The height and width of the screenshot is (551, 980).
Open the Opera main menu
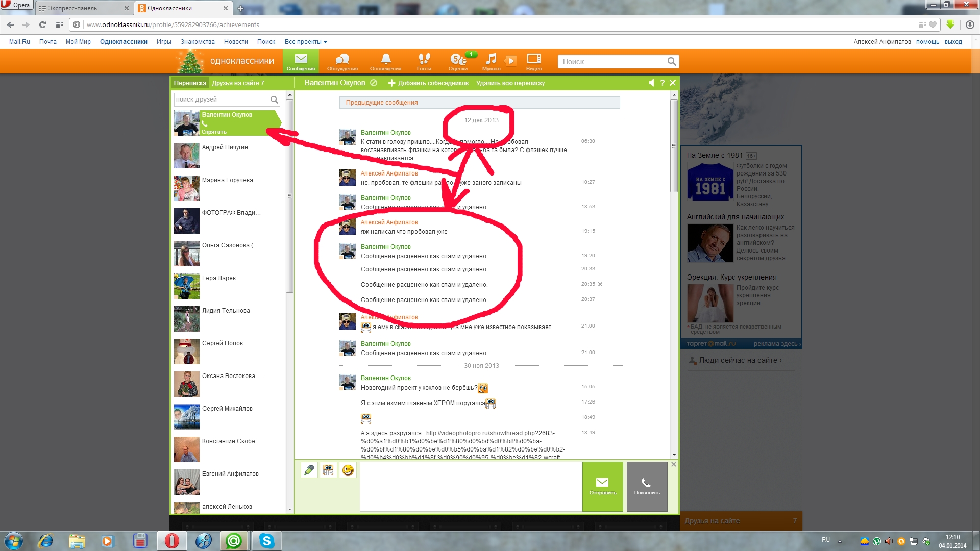click(x=16, y=5)
